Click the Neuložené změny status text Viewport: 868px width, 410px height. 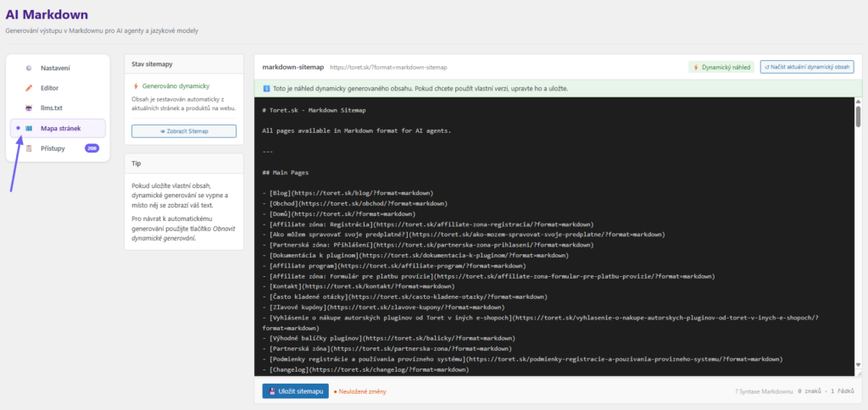coord(359,391)
